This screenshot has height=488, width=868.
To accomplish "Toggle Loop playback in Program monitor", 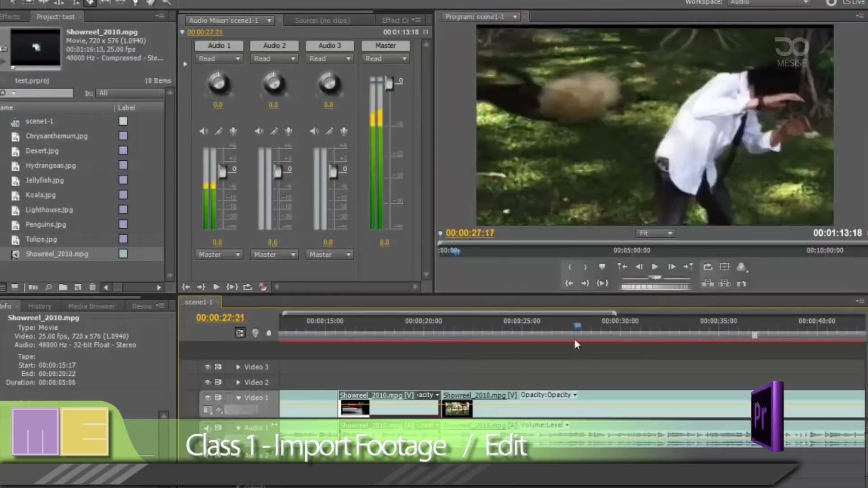I will pyautogui.click(x=708, y=267).
